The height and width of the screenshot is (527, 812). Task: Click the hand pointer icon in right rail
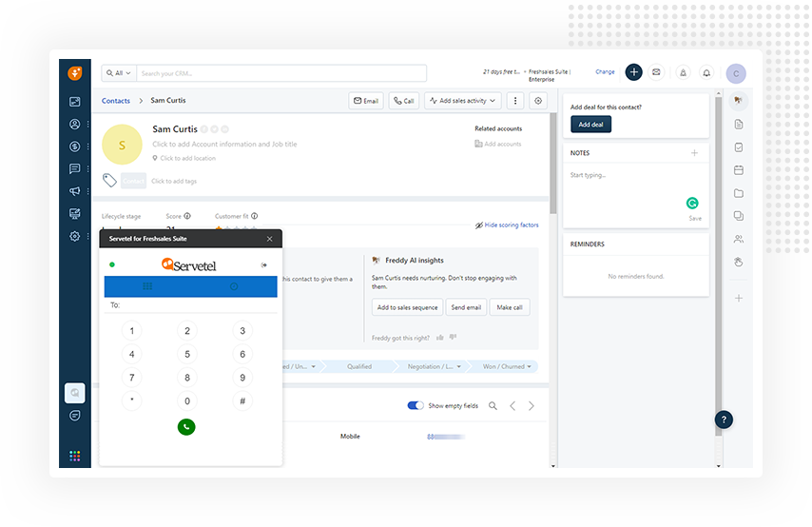[739, 262]
